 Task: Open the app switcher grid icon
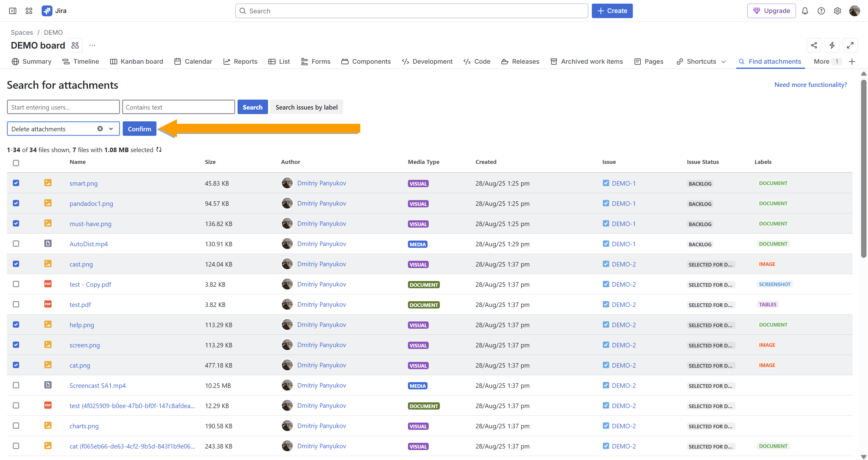click(29, 11)
